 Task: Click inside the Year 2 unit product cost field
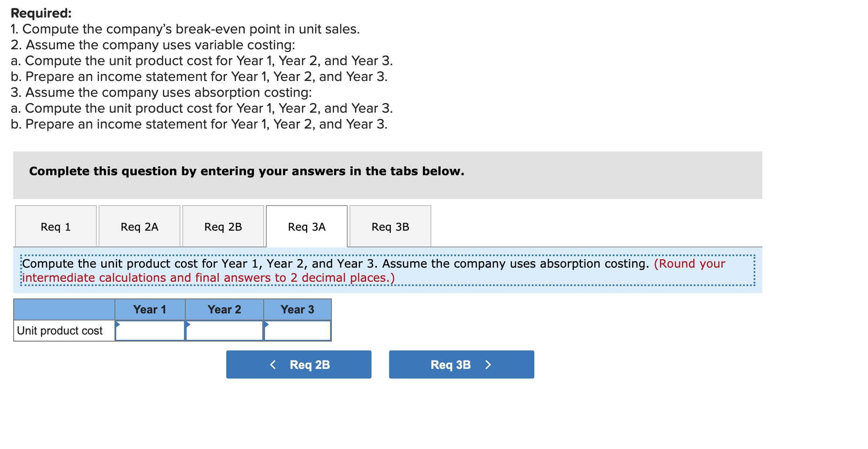[224, 331]
